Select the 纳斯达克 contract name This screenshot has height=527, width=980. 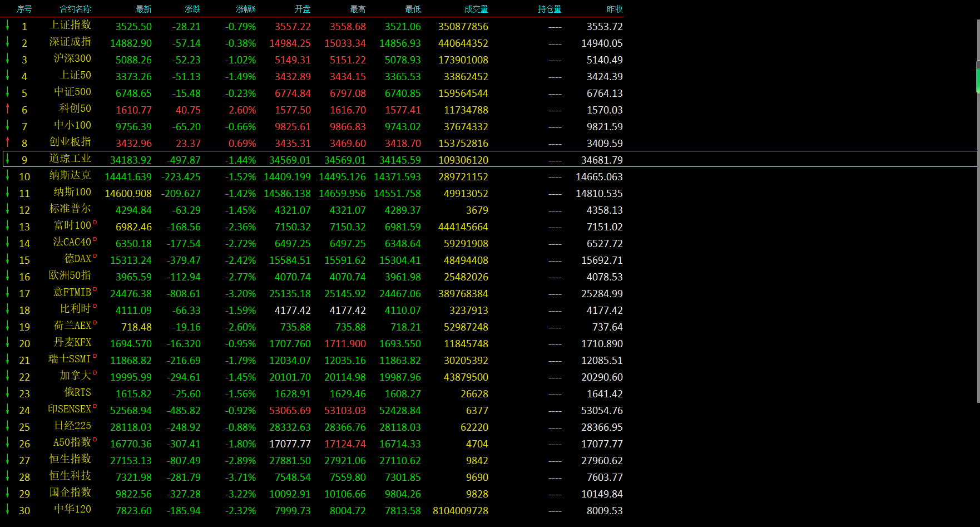pos(70,175)
